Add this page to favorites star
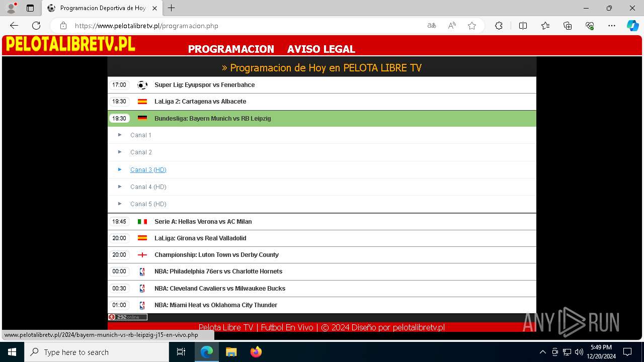Screen dimensions: 644x362 point(472,26)
